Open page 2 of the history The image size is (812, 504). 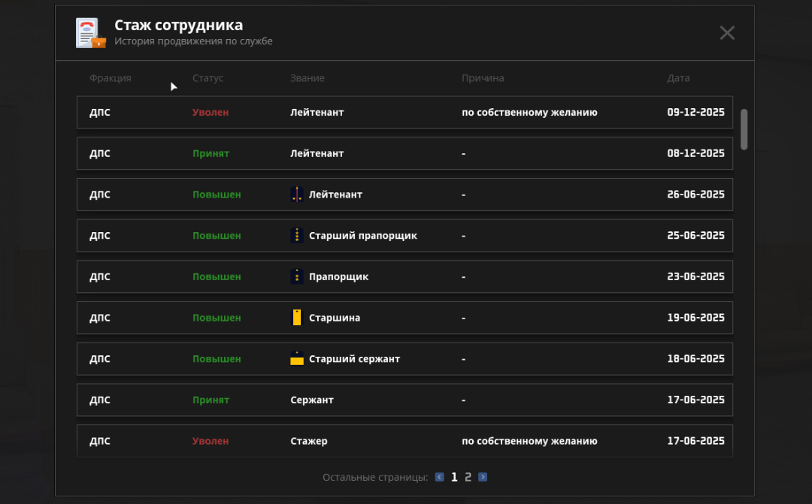click(468, 477)
